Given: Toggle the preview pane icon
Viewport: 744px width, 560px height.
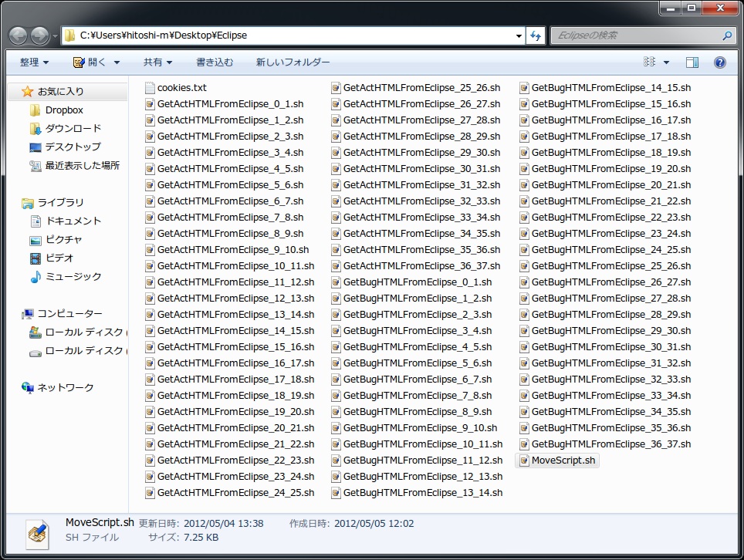Looking at the screenshot, I should pyautogui.click(x=692, y=62).
